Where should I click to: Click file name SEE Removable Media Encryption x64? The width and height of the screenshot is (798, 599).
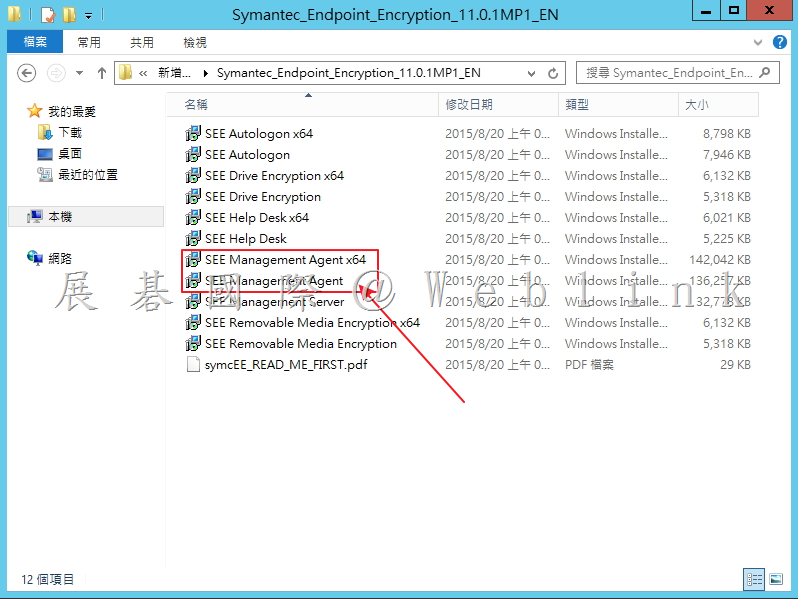tap(312, 322)
